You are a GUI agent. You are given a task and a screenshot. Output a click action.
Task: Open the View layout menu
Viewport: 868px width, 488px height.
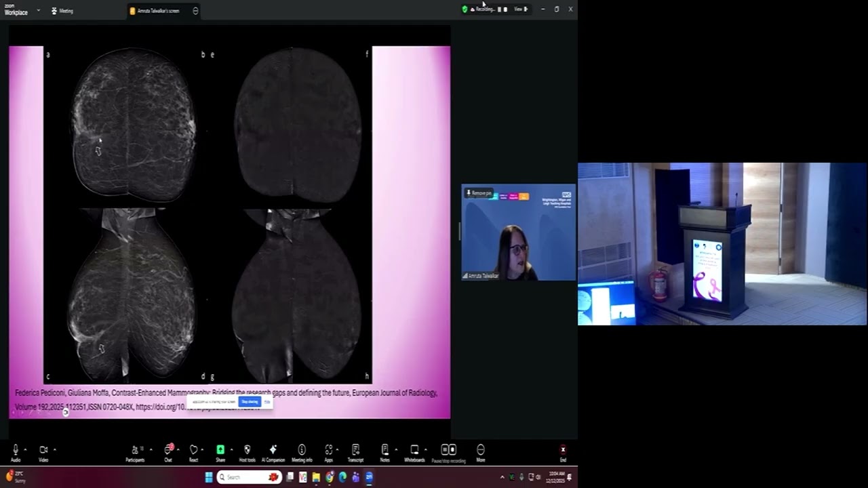[520, 9]
